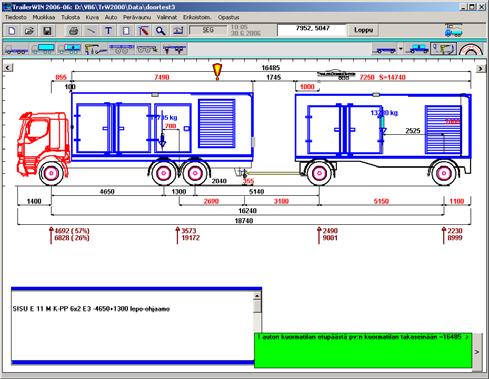Screen dimensions: 489x379
Task: Open the Tiedosto menu
Action: tap(16, 17)
